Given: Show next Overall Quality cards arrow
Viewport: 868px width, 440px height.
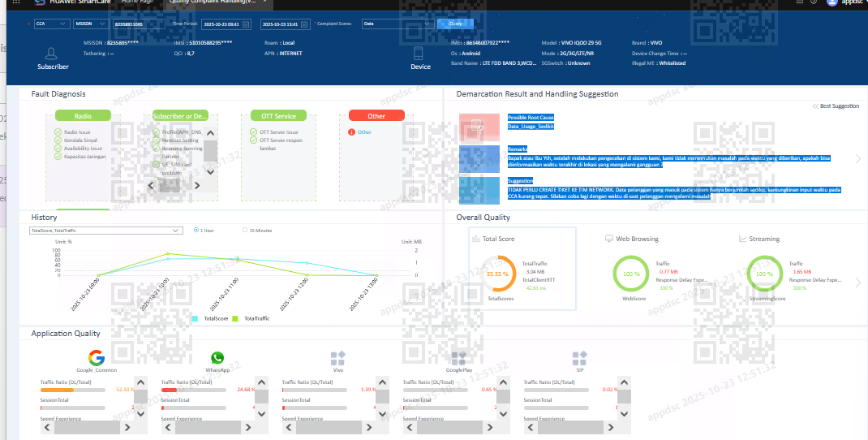Looking at the screenshot, I should point(858,283).
